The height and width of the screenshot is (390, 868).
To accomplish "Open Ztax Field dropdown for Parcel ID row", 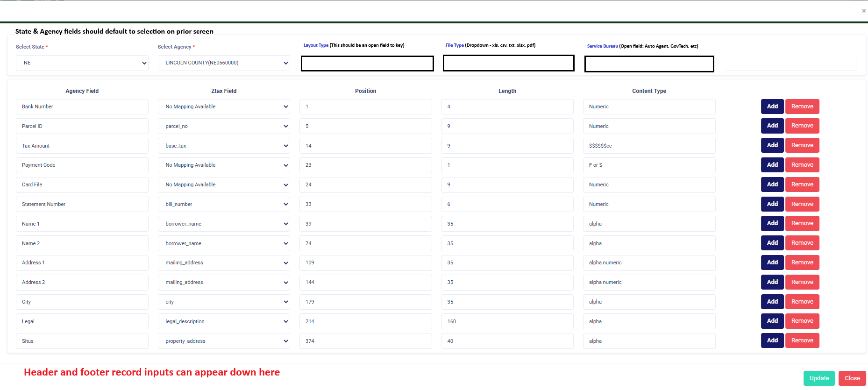I will tap(224, 126).
